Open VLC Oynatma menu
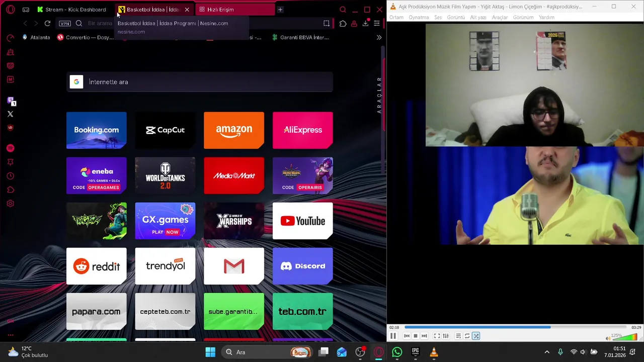 coord(419,17)
